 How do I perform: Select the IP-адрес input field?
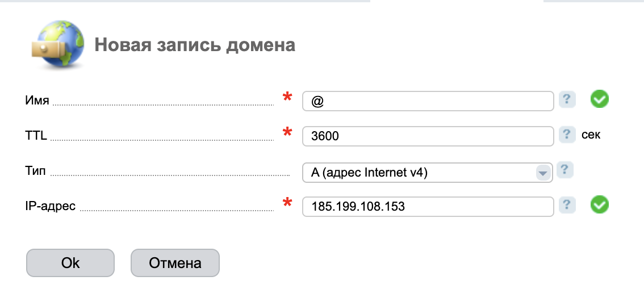[428, 207]
